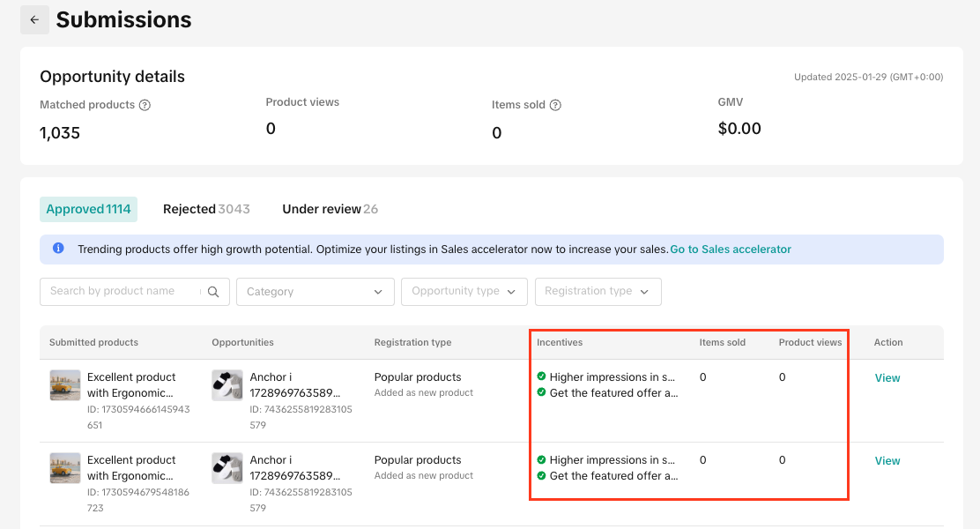The image size is (980, 529).
Task: Click View for the second product row
Action: [887, 461]
